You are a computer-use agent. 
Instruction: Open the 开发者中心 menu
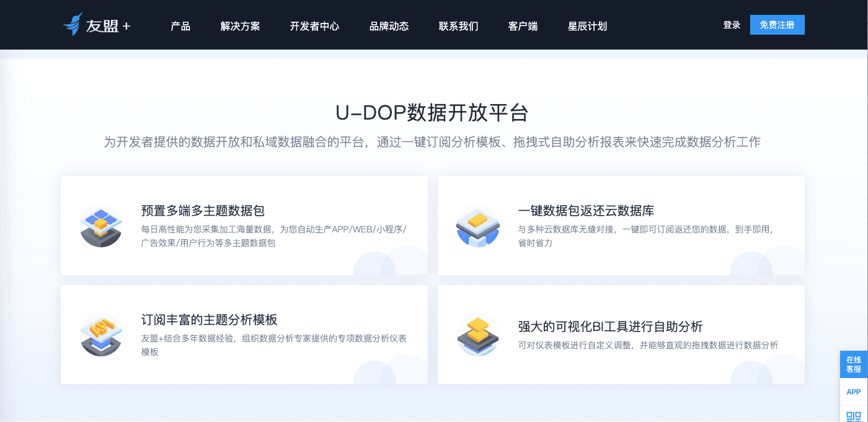click(x=314, y=26)
